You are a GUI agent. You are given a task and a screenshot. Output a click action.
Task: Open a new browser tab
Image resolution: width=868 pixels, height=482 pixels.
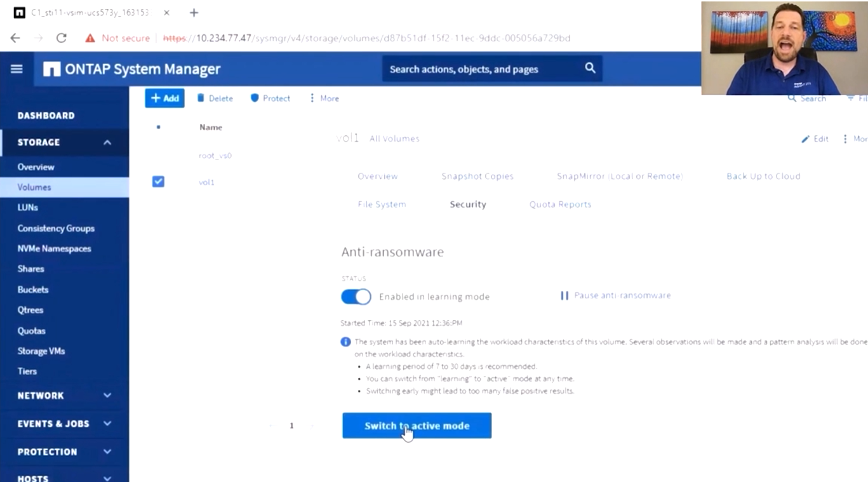pyautogui.click(x=194, y=13)
